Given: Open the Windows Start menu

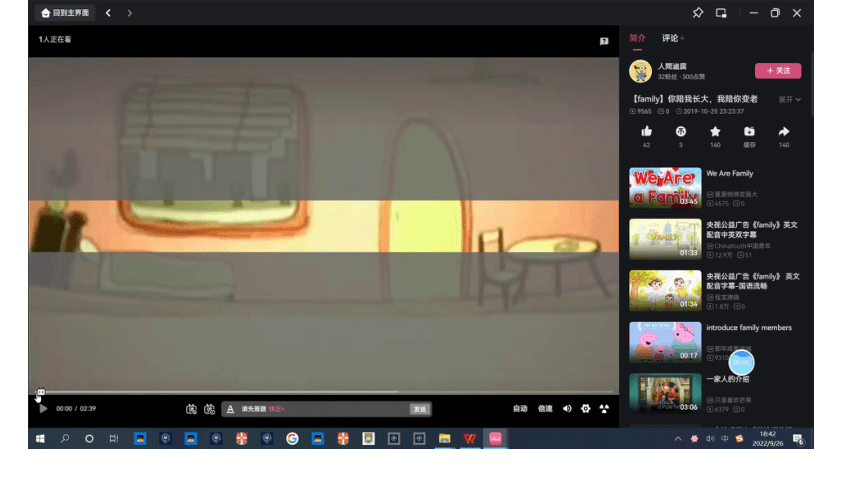Looking at the screenshot, I should point(40,438).
